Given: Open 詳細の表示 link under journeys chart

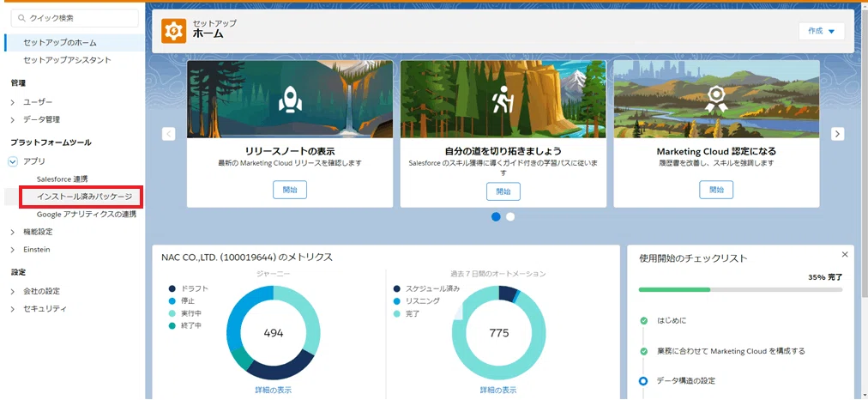Looking at the screenshot, I should click(x=274, y=390).
